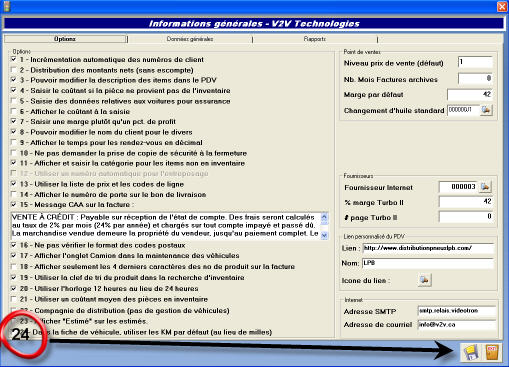Click the Point de ventes group label

pos(362,52)
